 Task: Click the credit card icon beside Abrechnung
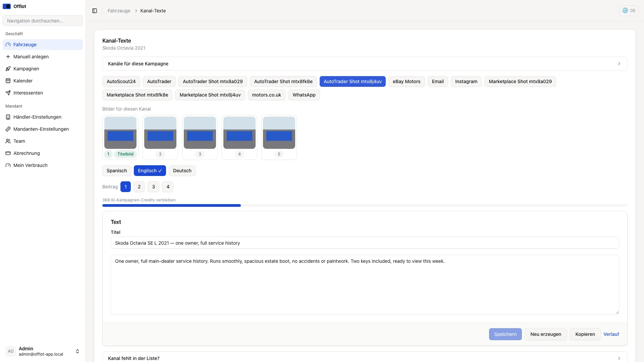point(8,153)
